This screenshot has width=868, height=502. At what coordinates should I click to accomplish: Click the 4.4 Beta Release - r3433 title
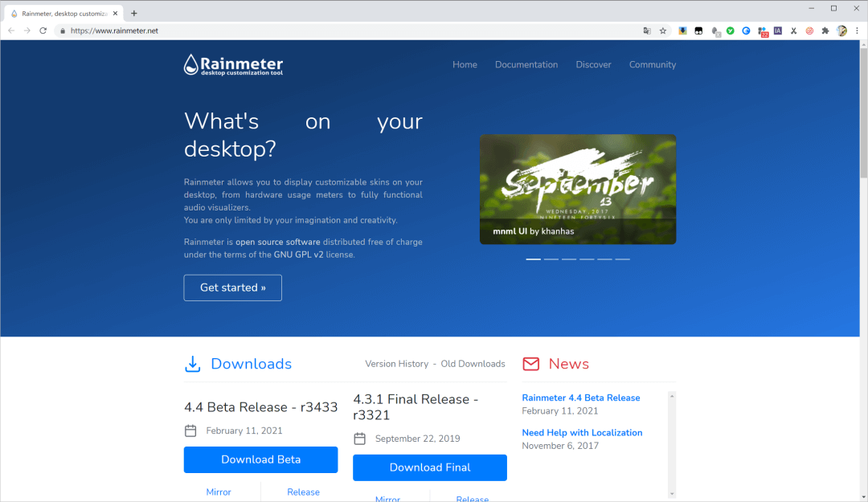(x=260, y=406)
